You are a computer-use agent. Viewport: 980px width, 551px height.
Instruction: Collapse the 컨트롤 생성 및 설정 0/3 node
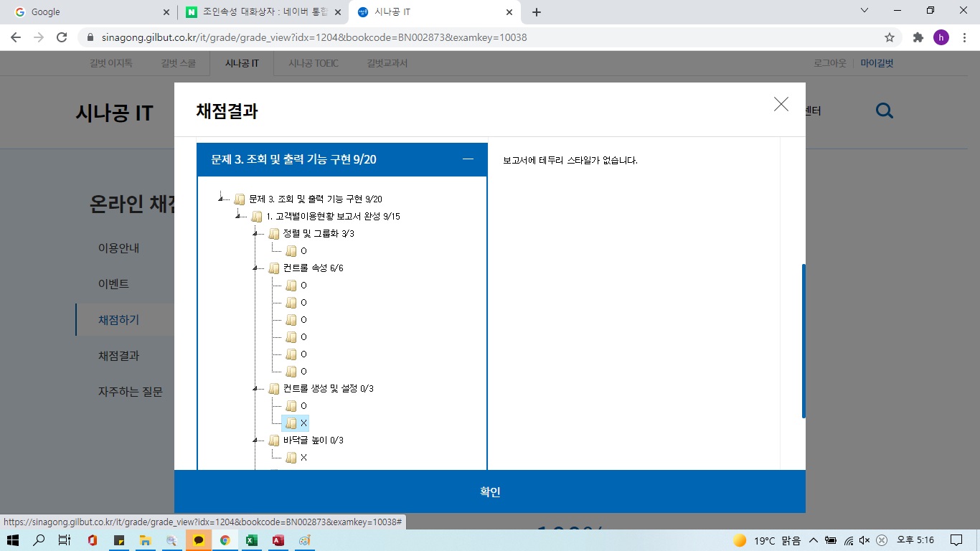coord(255,389)
